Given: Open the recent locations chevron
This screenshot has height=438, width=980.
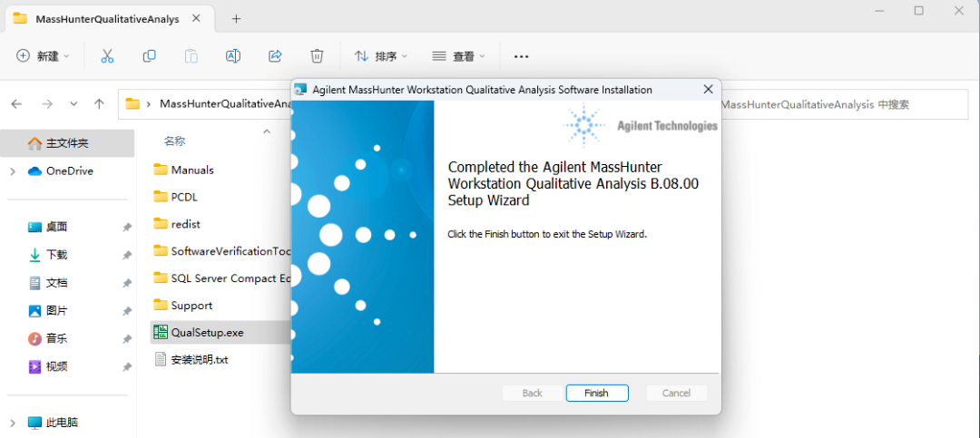Looking at the screenshot, I should 73,104.
